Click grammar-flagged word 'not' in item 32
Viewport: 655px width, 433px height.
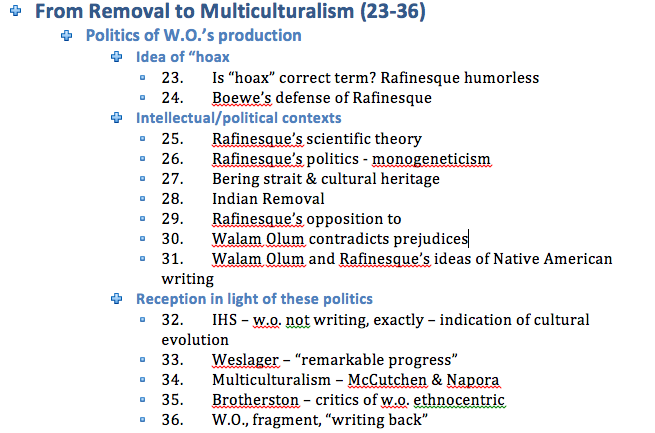(297, 320)
